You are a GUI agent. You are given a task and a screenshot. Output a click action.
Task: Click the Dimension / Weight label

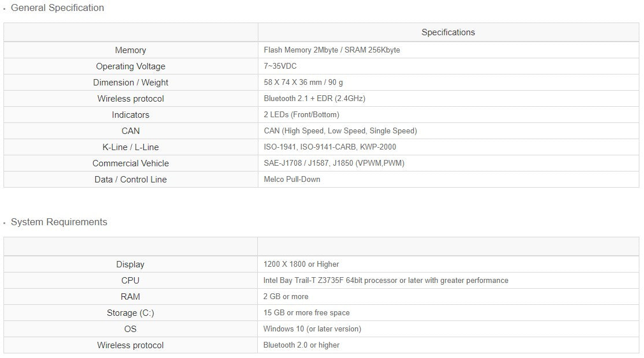(131, 83)
